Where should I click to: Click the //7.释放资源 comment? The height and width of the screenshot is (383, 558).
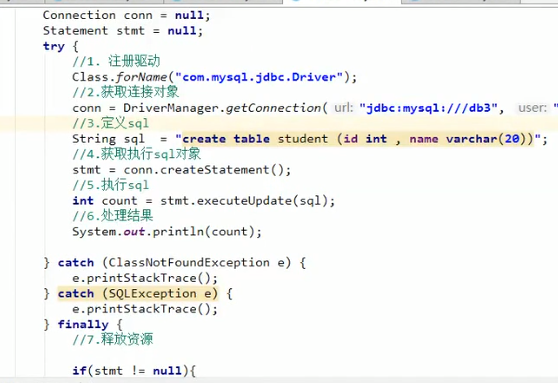[x=113, y=339]
